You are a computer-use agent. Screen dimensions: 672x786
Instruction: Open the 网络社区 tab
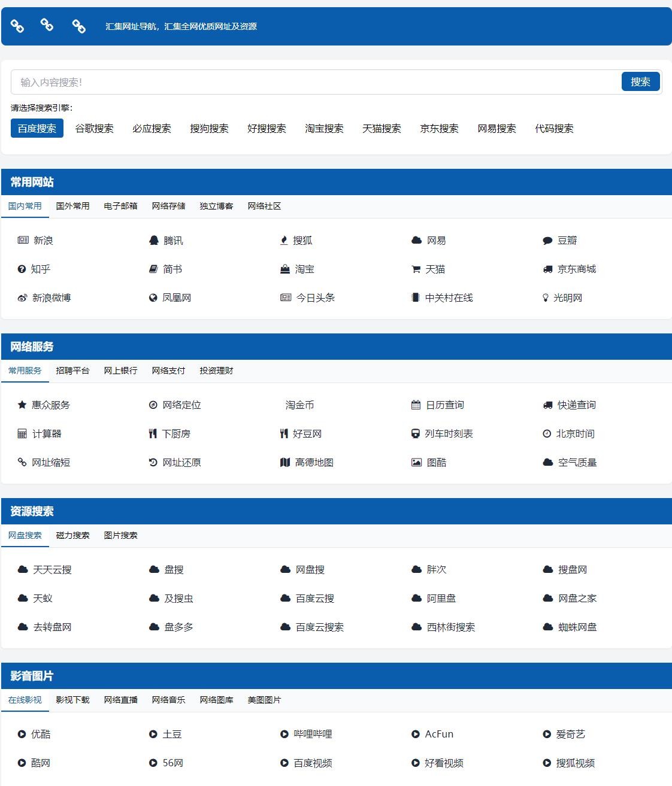click(265, 206)
